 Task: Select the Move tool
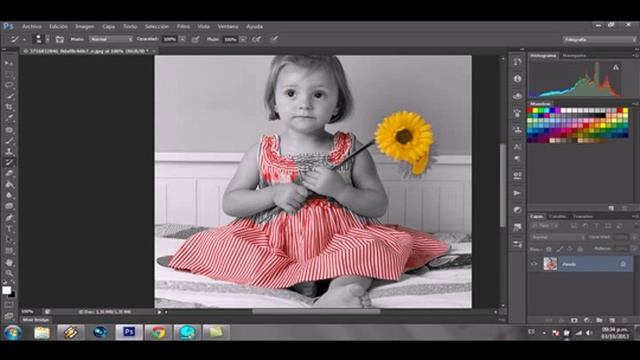tap(9, 63)
